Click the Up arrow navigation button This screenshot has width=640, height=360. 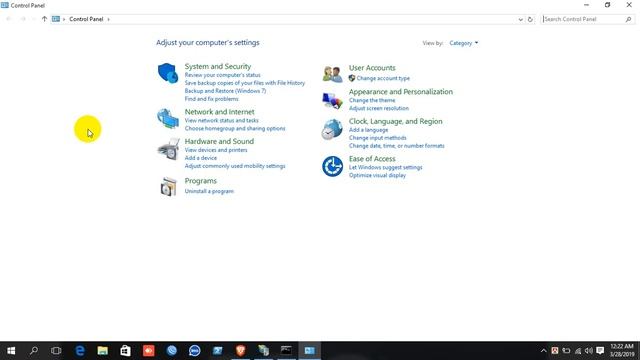[44, 19]
